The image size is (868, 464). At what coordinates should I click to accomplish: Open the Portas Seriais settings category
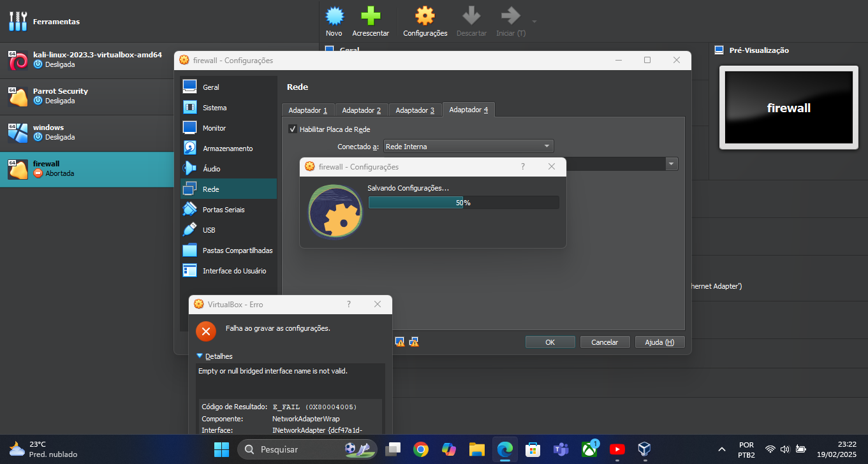pos(228,210)
